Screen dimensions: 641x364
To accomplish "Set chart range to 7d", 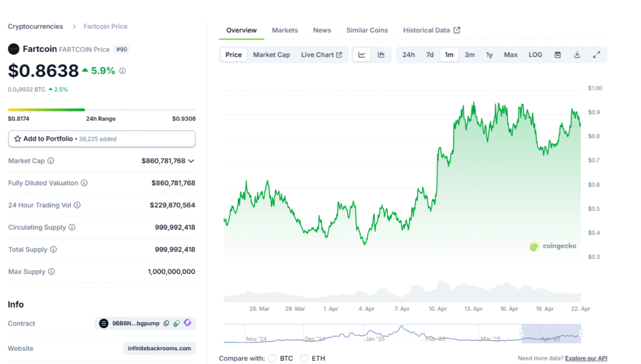I will [429, 55].
